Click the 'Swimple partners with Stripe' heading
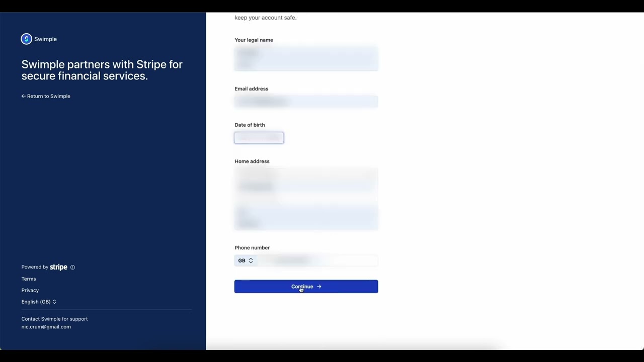Image resolution: width=644 pixels, height=362 pixels. click(102, 70)
